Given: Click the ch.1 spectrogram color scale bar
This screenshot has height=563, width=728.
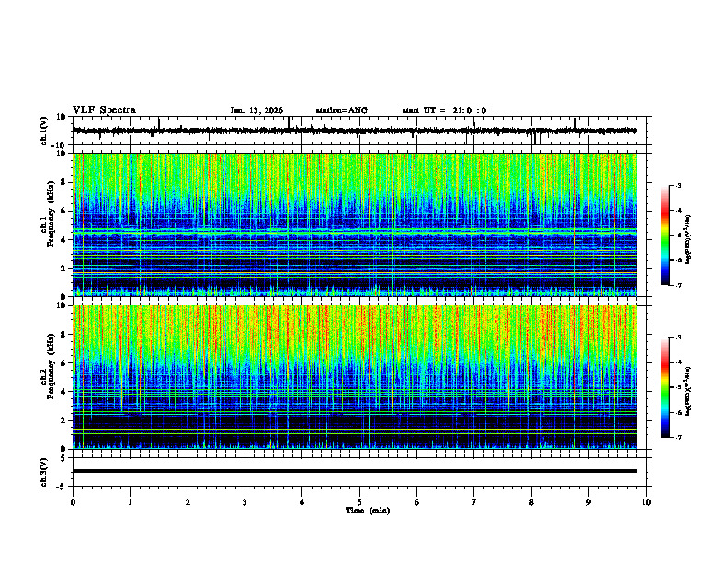Looking at the screenshot, I should pyautogui.click(x=665, y=236).
